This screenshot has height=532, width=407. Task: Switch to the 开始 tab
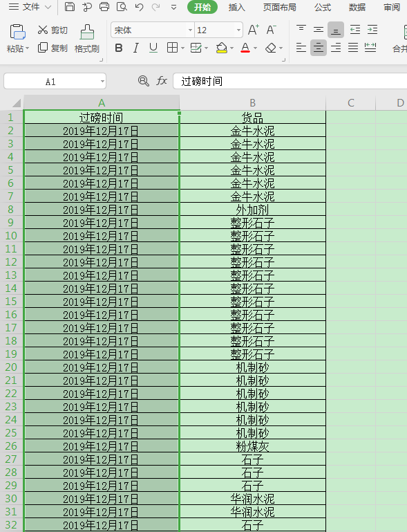[202, 7]
